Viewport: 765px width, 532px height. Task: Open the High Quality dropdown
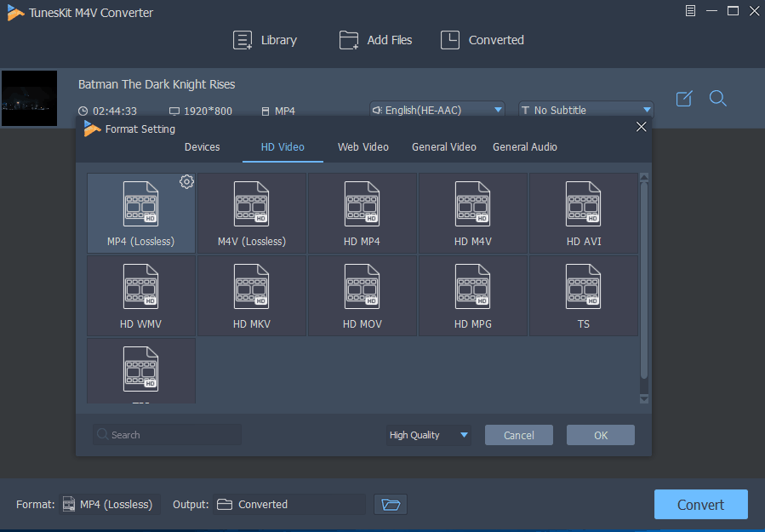pos(428,435)
